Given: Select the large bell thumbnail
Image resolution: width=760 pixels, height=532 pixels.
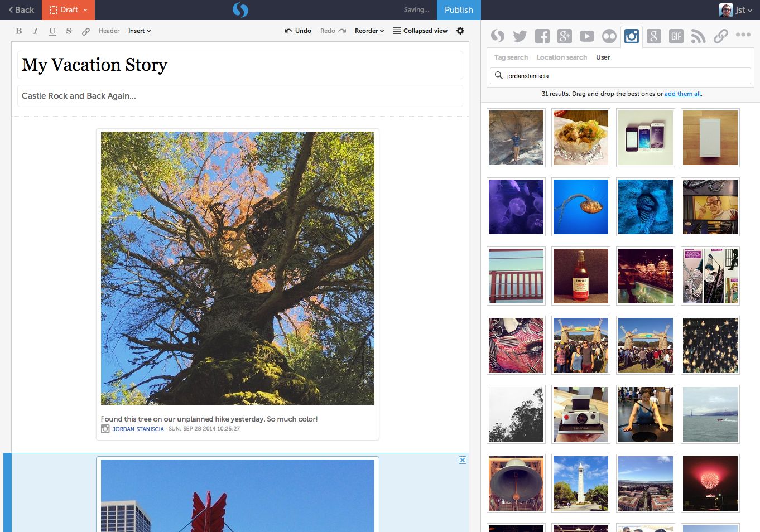Looking at the screenshot, I should click(516, 483).
